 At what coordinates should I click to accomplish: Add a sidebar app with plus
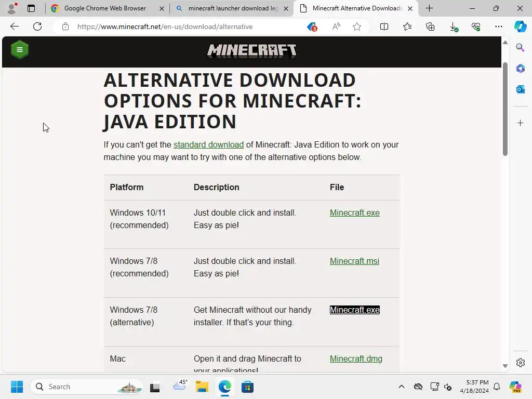[x=520, y=123]
